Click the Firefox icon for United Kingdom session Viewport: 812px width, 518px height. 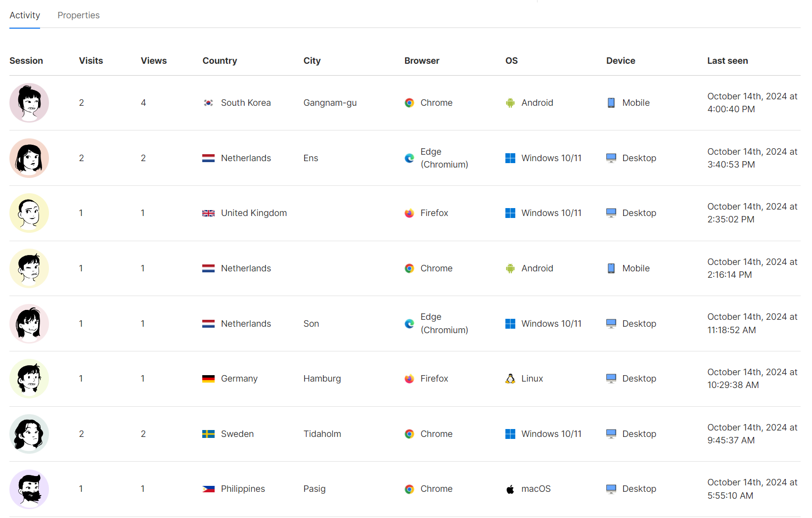[409, 213]
